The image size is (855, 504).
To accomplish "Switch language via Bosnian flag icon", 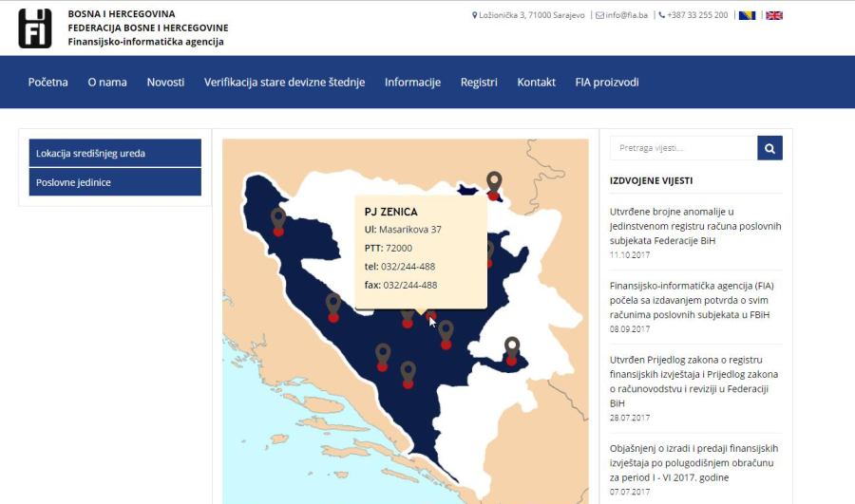I will click(747, 15).
